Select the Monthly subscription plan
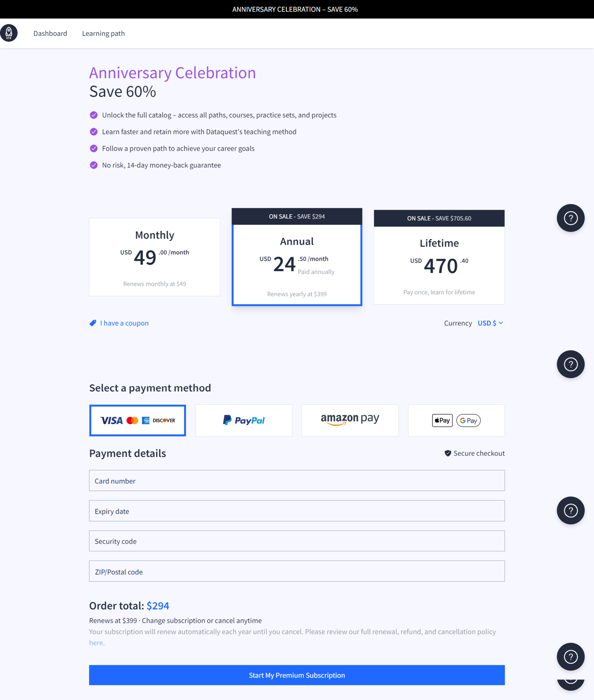This screenshot has width=594, height=700. (x=154, y=256)
